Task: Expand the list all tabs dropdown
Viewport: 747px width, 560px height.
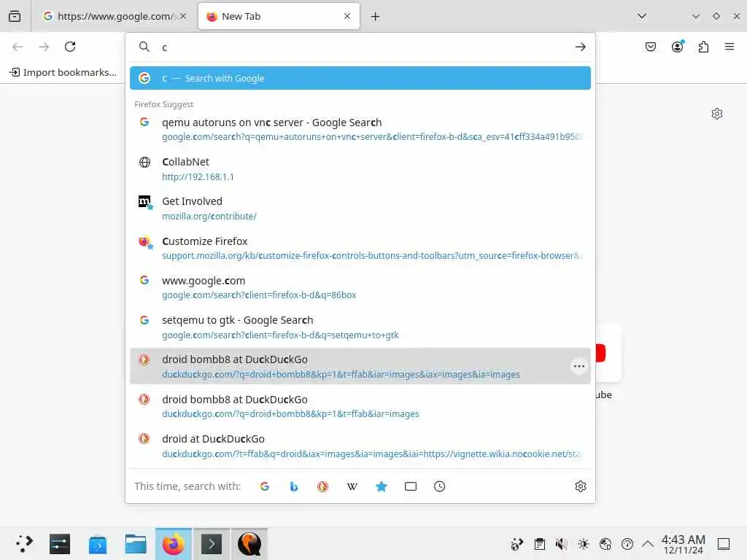Action: [642, 16]
